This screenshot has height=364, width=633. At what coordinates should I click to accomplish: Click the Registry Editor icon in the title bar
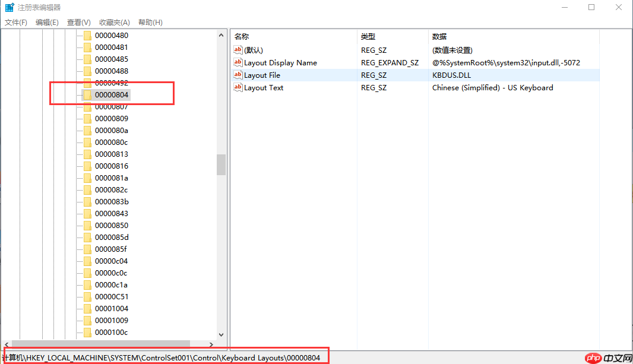pos(8,7)
